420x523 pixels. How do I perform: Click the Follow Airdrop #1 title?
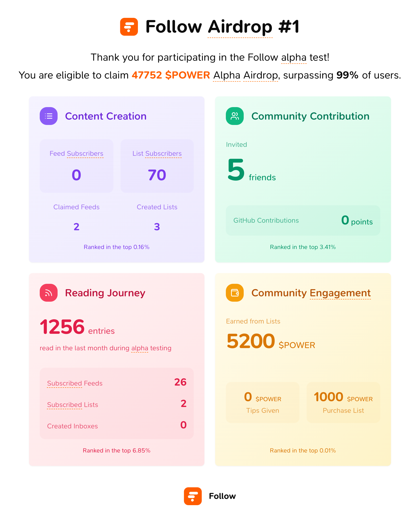tap(222, 27)
